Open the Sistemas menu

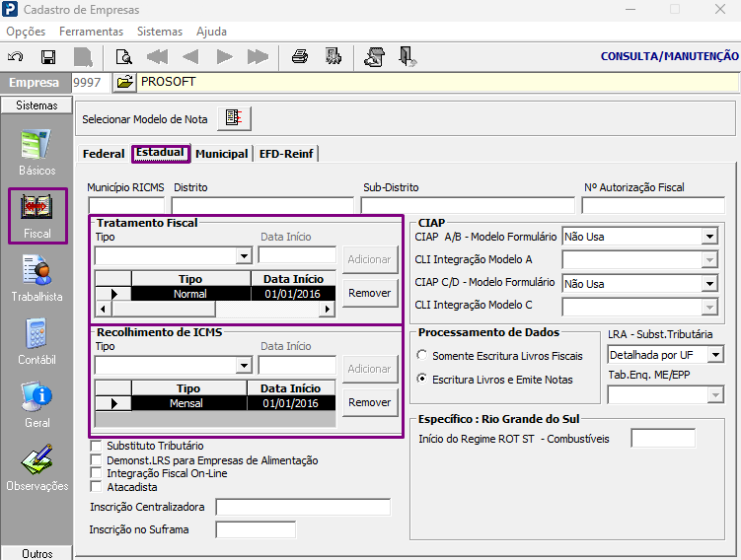click(160, 32)
